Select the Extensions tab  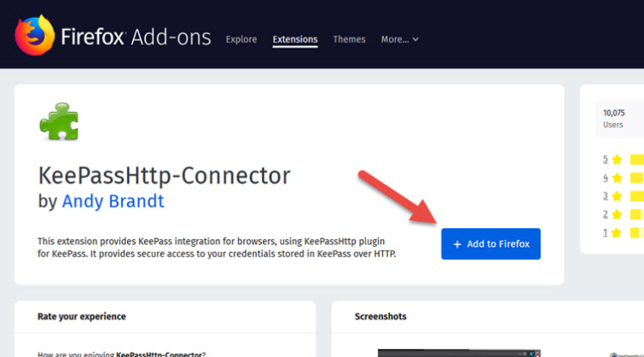295,39
